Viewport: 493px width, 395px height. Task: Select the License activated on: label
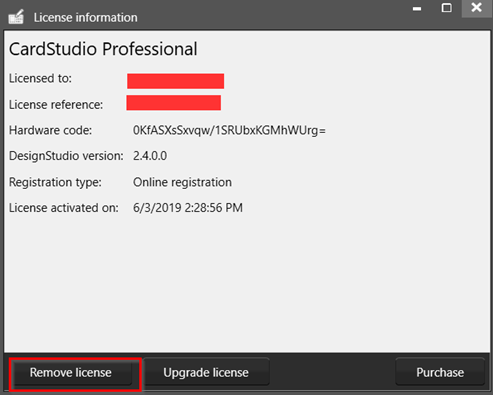[x=64, y=208]
